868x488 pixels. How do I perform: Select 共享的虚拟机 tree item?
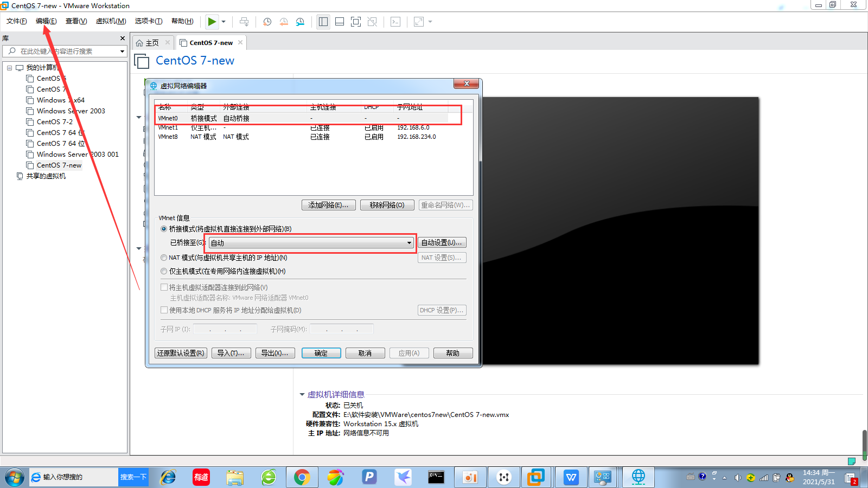(46, 176)
